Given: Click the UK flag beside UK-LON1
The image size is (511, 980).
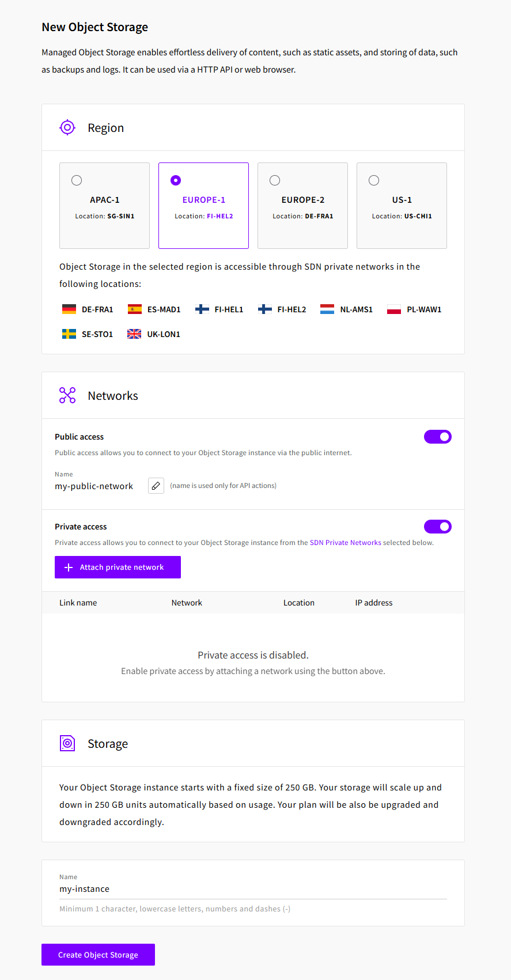Looking at the screenshot, I should coord(133,334).
